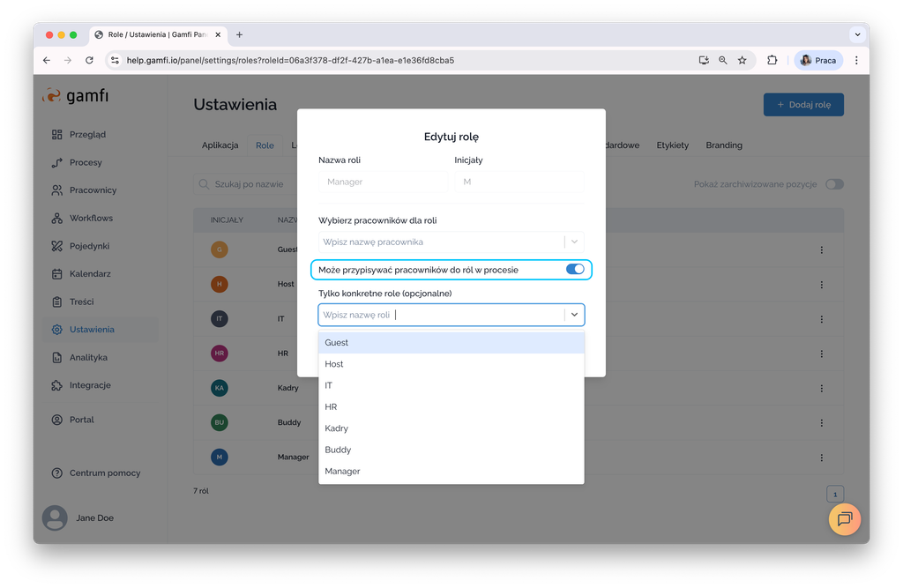Viewport: 903px width, 588px height.
Task: Click the Kalendarz calendar icon
Action: (x=57, y=274)
